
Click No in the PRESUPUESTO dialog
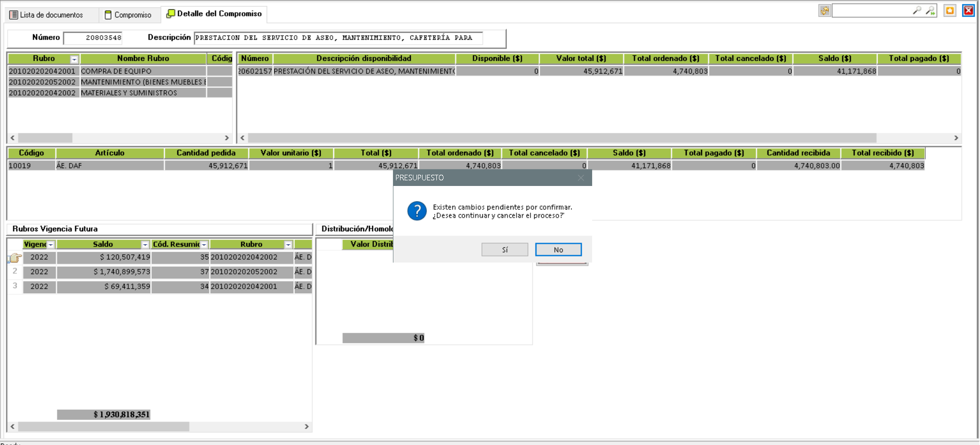558,250
